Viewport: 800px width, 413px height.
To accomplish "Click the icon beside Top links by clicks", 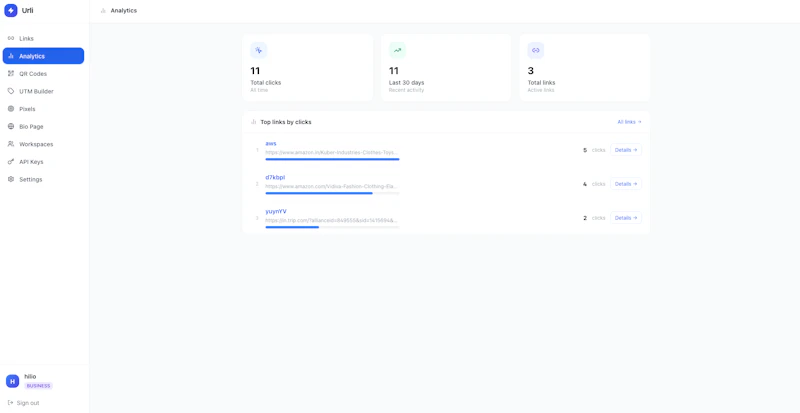I will click(x=254, y=122).
